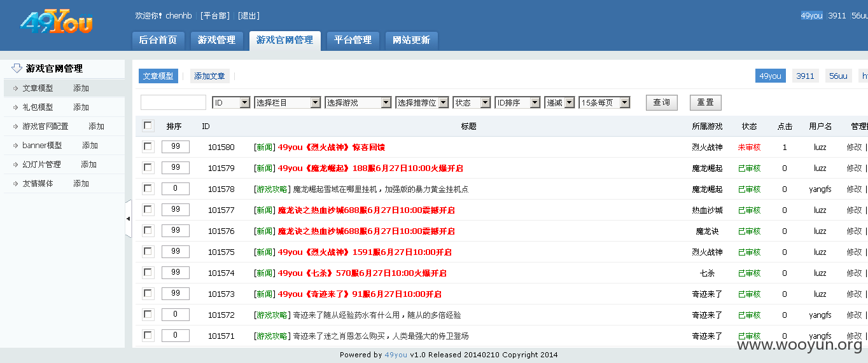
Task: Open the ID search-field dropdown
Action: [231, 102]
